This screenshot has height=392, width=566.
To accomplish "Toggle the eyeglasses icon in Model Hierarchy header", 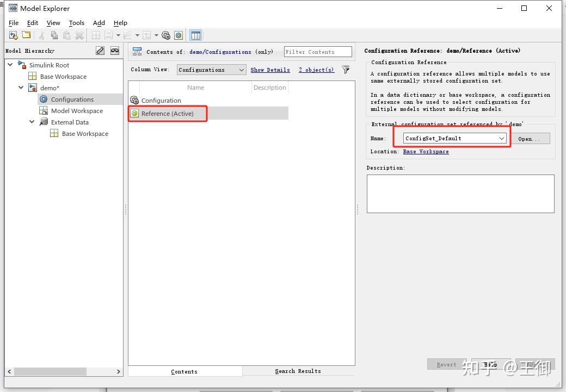I will [114, 50].
